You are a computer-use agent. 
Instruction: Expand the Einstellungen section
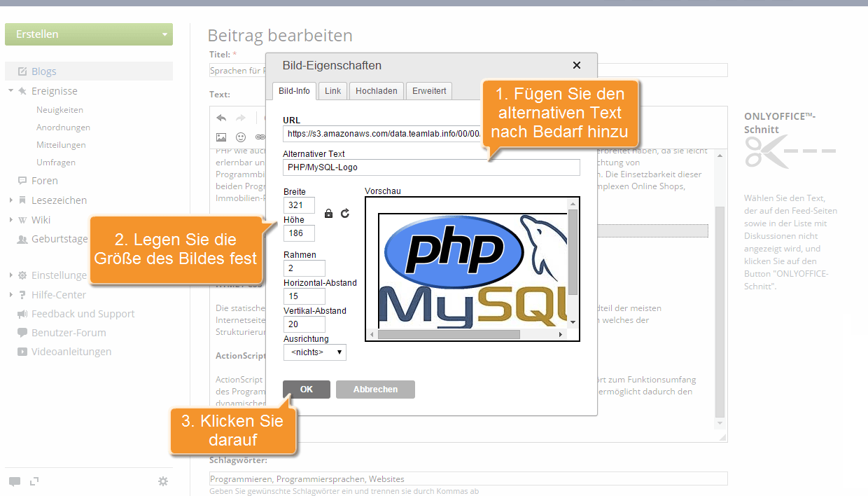[x=11, y=275]
